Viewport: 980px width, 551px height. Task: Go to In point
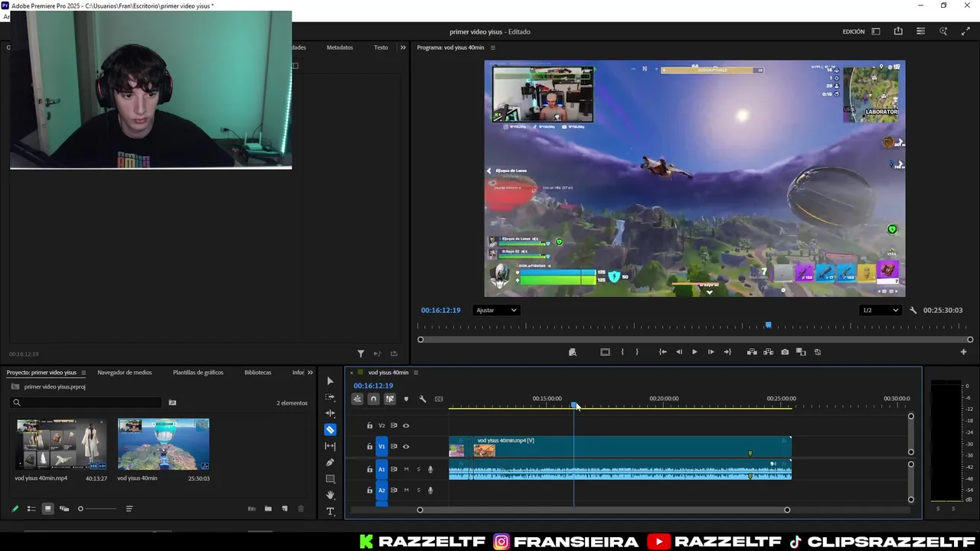pyautogui.click(x=662, y=352)
